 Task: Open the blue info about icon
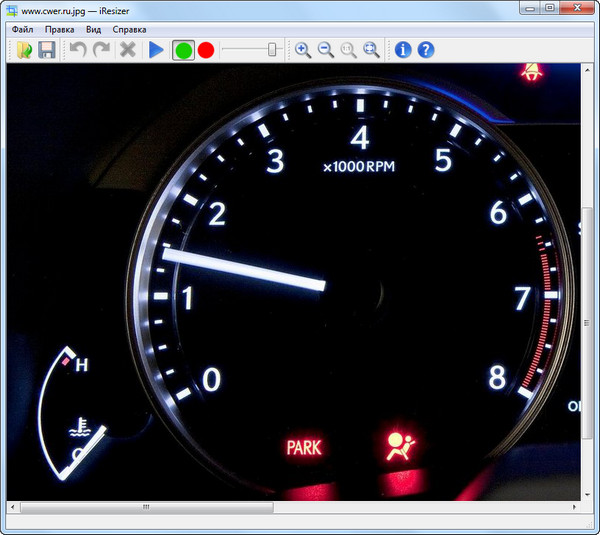pyautogui.click(x=403, y=50)
